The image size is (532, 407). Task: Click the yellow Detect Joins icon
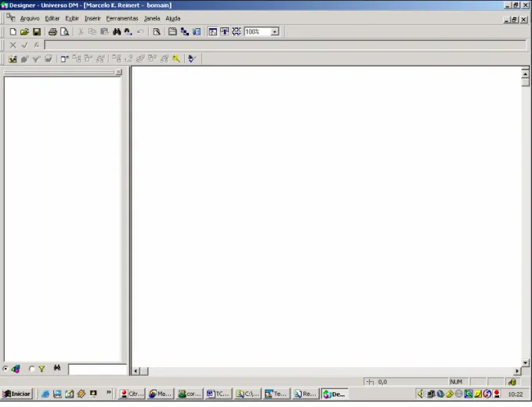(176, 59)
